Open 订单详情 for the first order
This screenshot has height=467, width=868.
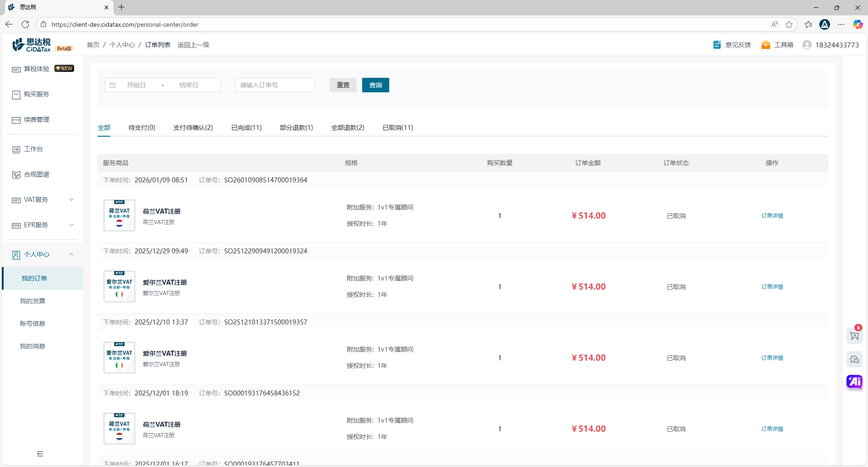pos(772,216)
